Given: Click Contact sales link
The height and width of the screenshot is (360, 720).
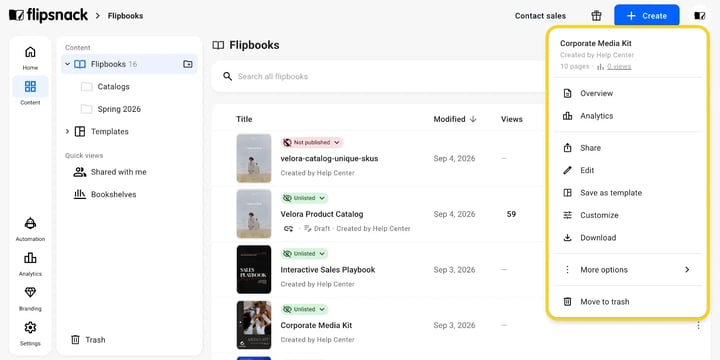Looking at the screenshot, I should point(540,16).
